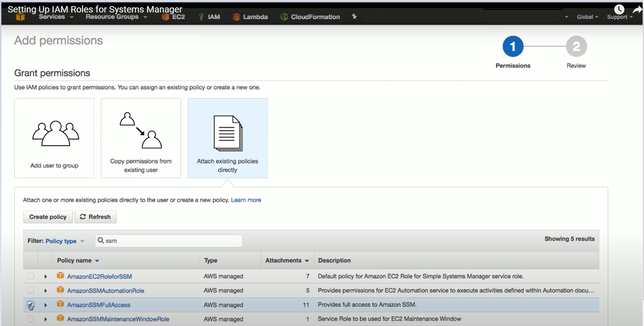The image size is (644, 326).
Task: Open CloudFormation shortcut in top bar
Action: 310,17
